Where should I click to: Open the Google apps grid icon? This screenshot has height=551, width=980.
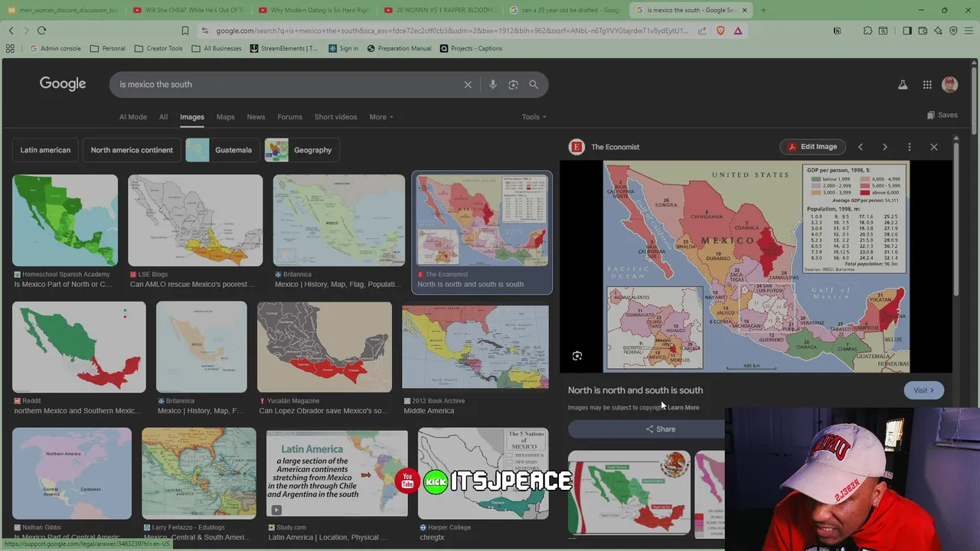coord(927,84)
